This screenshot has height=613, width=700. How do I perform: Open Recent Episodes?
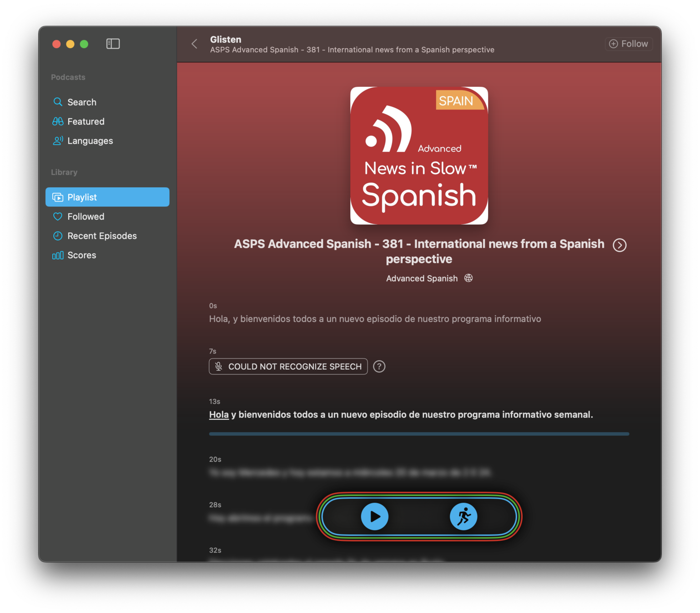click(x=107, y=236)
